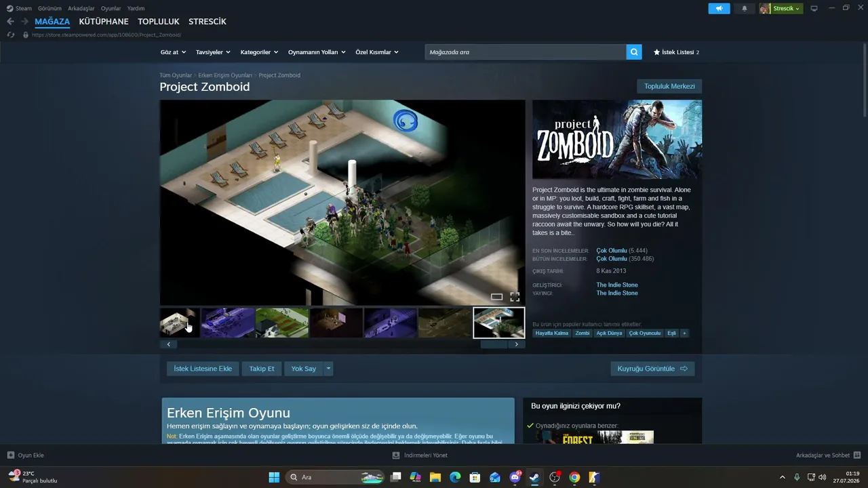Click The Indie Stone developer link
Screen dimensions: 868x488
(617, 285)
